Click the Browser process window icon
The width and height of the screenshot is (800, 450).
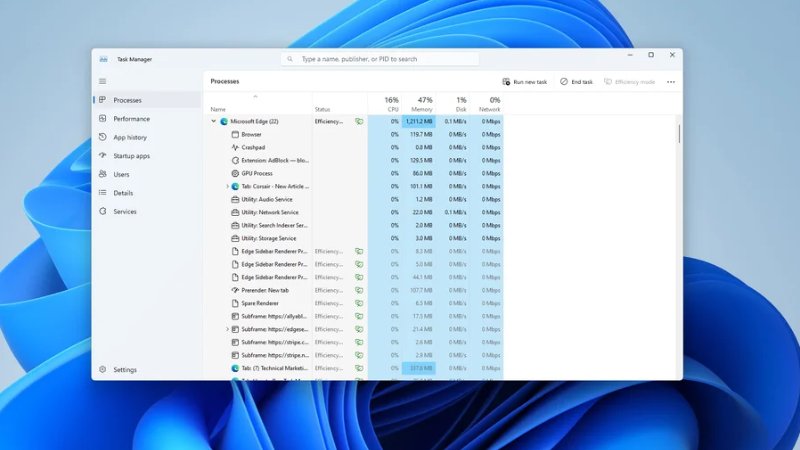(x=235, y=135)
